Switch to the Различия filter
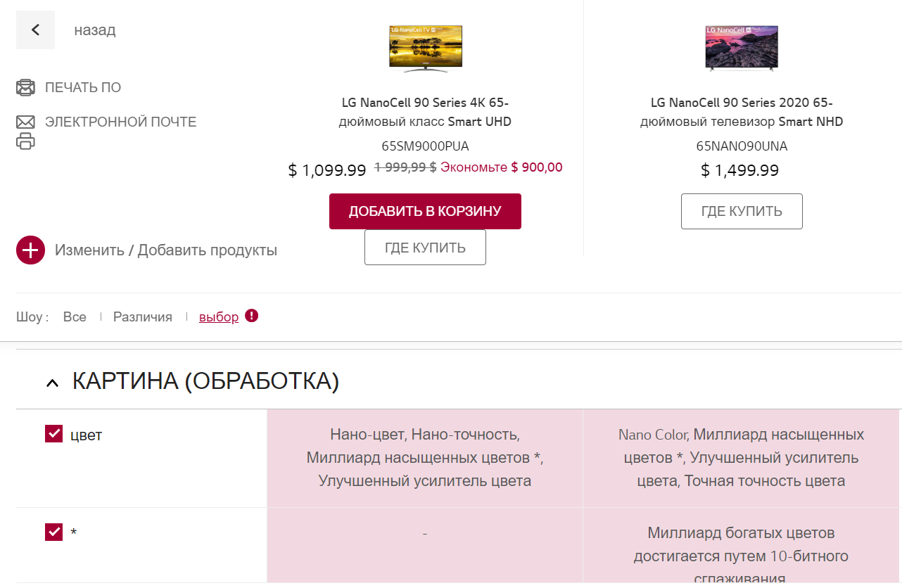 pyautogui.click(x=143, y=317)
